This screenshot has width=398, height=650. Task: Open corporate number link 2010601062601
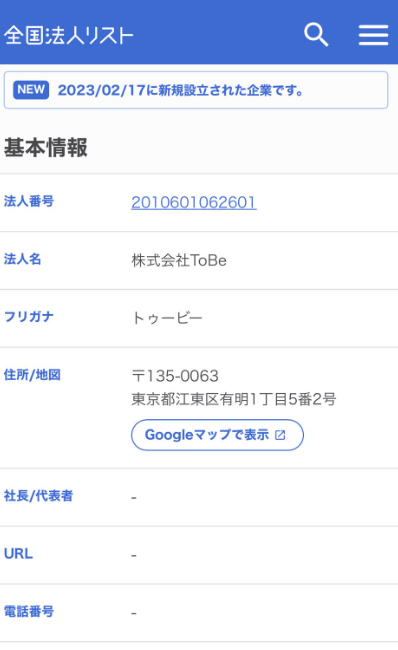point(194,202)
